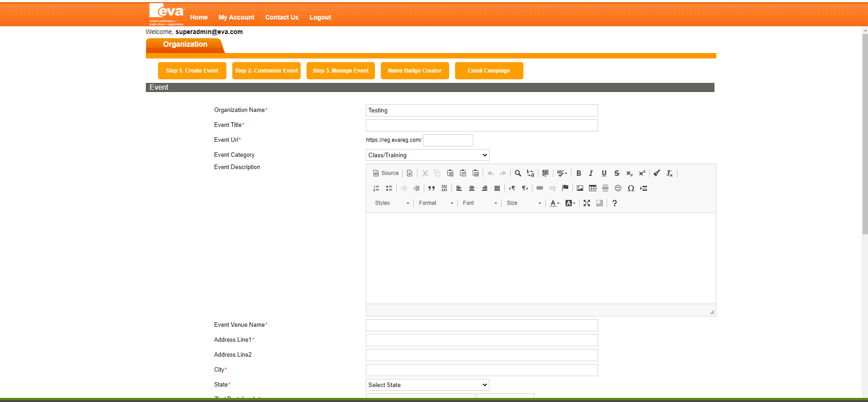This screenshot has height=402, width=868.
Task: Toggle Strikethrough formatting
Action: pyautogui.click(x=617, y=173)
